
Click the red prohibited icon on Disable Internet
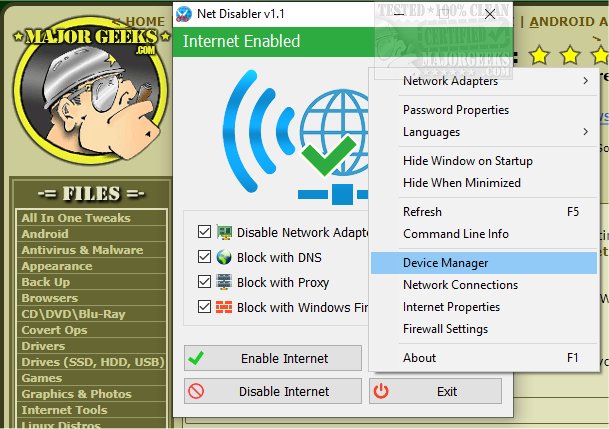[x=196, y=391]
